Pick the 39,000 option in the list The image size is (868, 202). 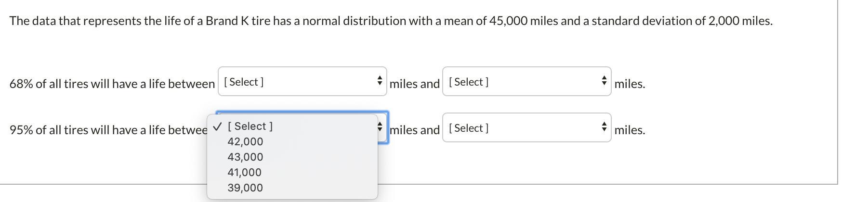(x=245, y=188)
